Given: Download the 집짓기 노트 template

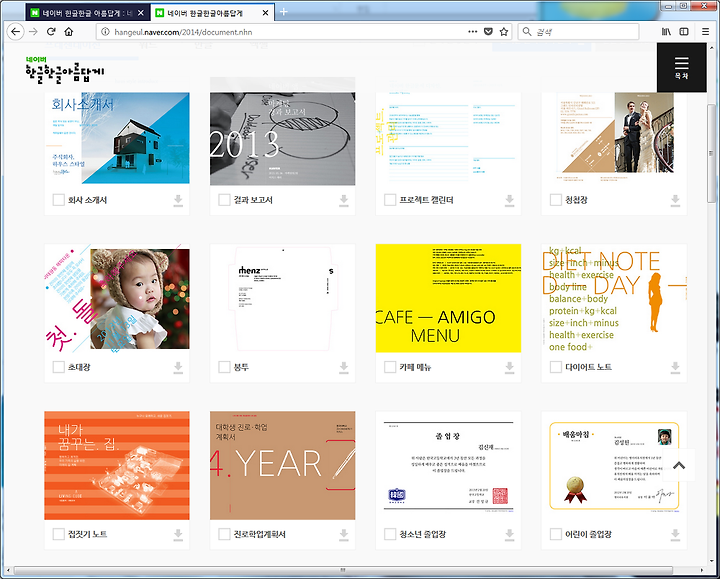Looking at the screenshot, I should 178,535.
